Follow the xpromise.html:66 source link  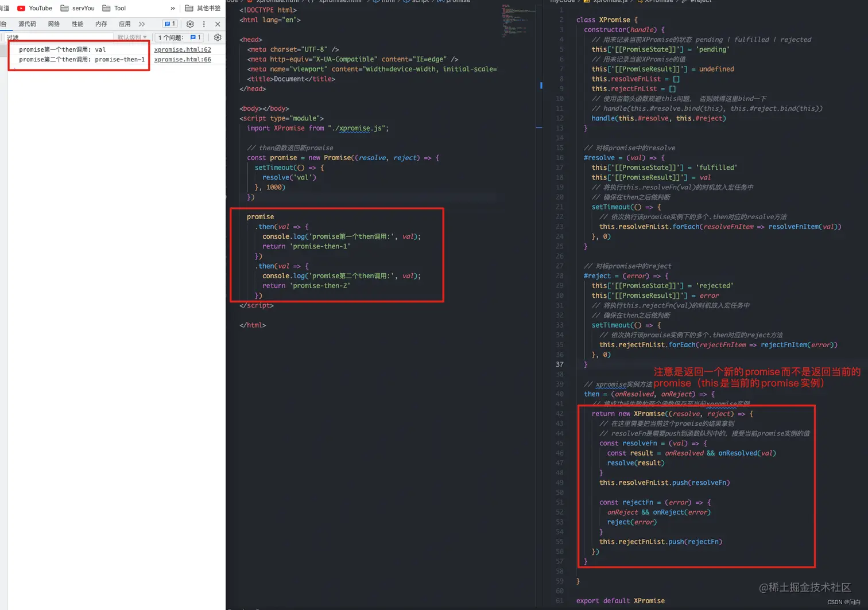(183, 60)
